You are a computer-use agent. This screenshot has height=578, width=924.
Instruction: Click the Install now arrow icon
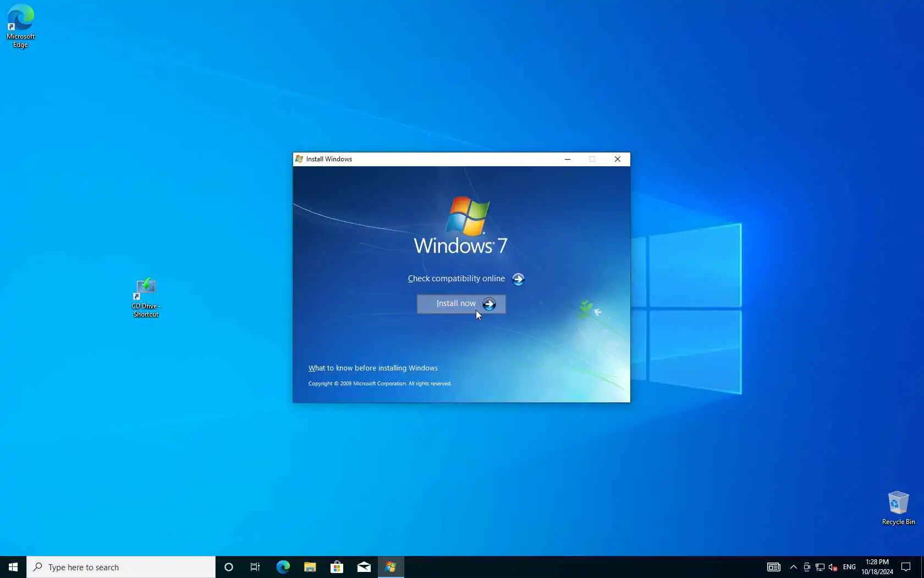[x=489, y=304]
